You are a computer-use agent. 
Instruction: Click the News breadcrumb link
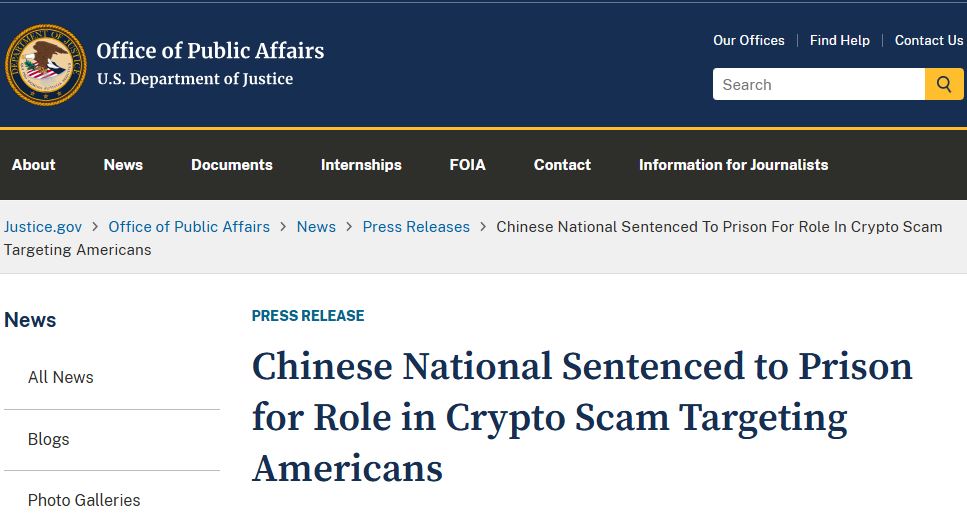point(316,227)
